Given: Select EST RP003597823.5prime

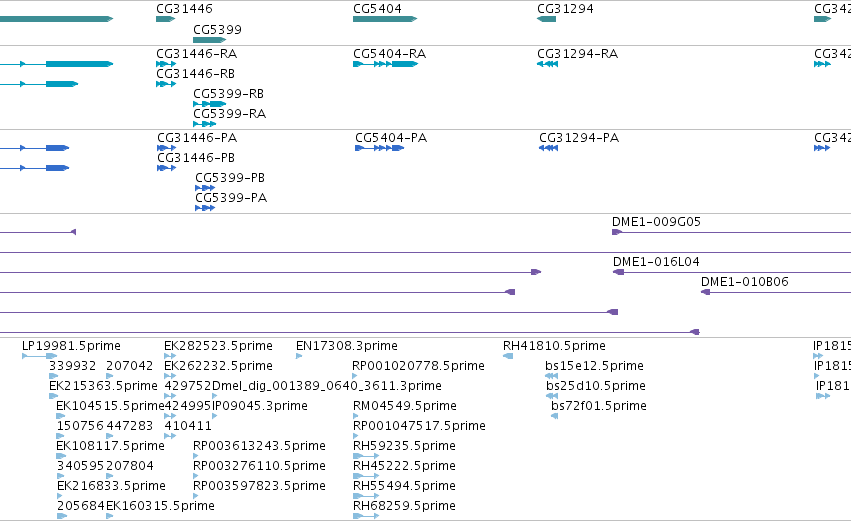Looking at the screenshot, I should pos(259,486).
